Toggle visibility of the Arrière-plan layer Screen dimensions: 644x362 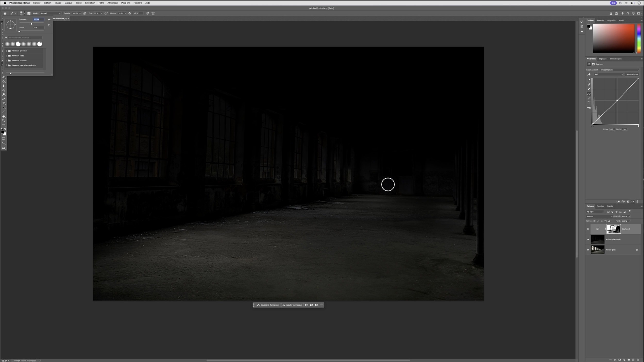tap(588, 250)
